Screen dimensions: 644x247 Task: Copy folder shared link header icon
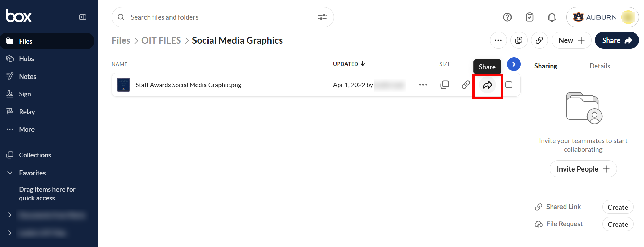click(x=540, y=40)
